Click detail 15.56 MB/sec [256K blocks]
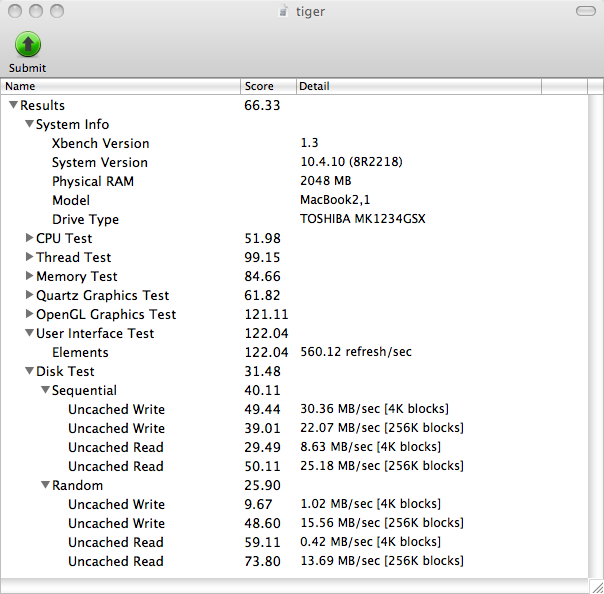Viewport: 604px width, 594px height. click(382, 523)
